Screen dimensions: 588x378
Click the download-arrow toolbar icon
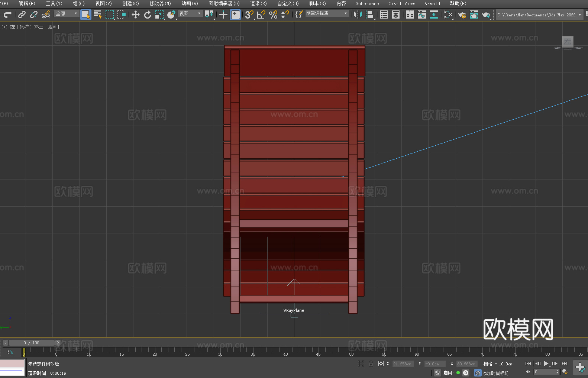tap(434, 14)
